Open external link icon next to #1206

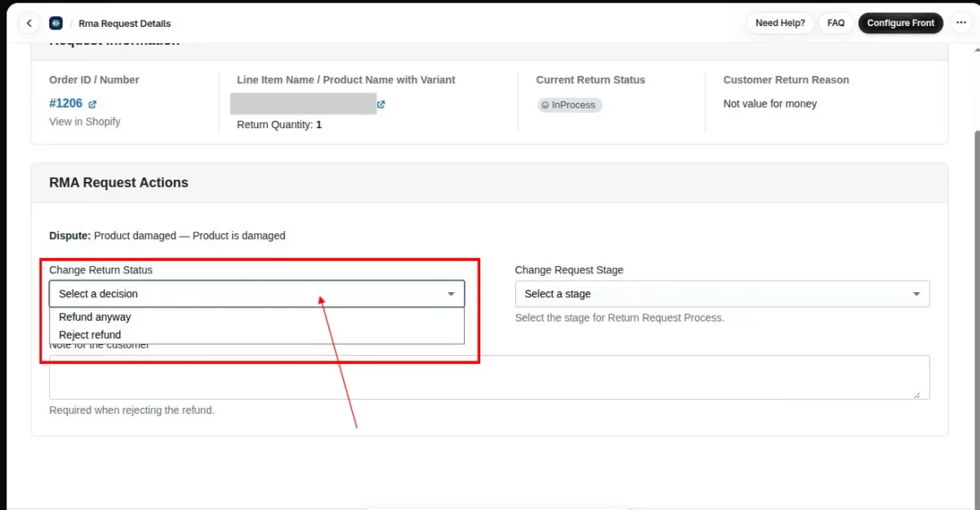coord(92,104)
